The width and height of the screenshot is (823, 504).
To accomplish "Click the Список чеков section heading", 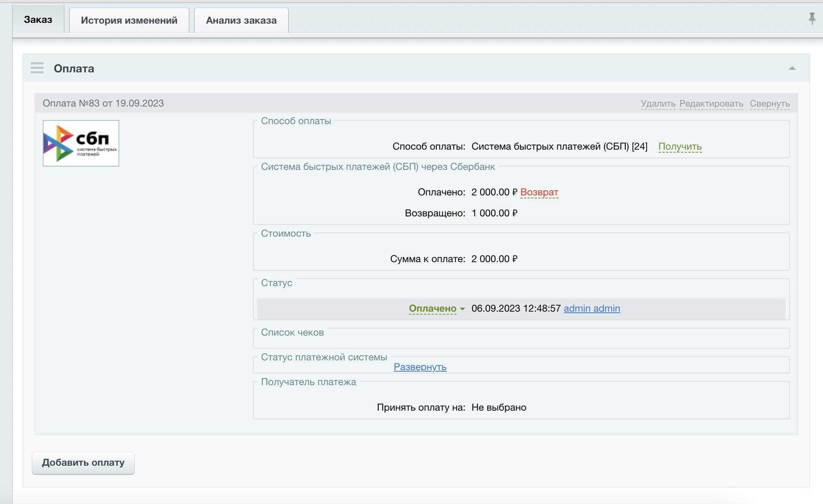I will point(292,332).
